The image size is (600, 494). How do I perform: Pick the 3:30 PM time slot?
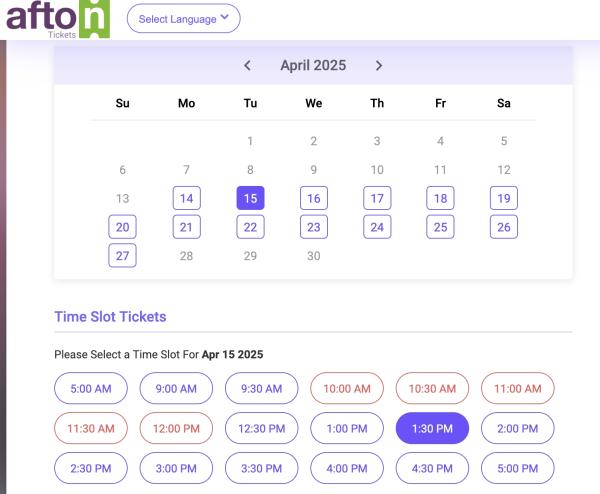click(x=261, y=468)
